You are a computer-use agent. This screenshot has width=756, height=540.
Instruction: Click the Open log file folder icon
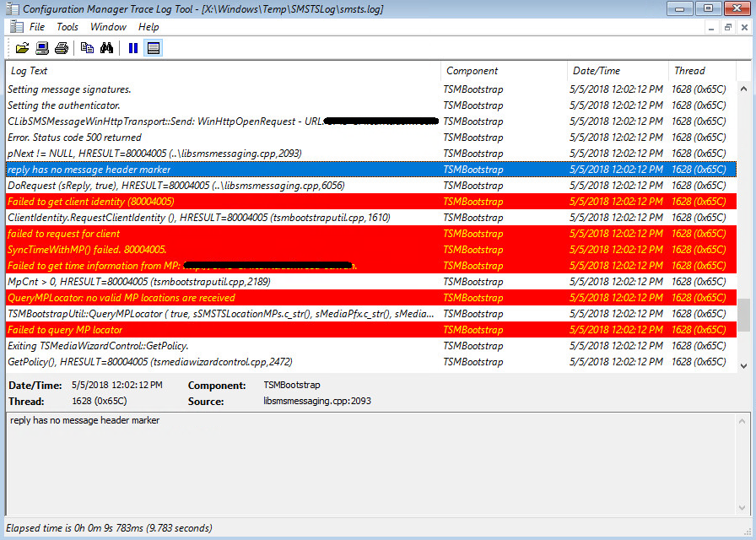pyautogui.click(x=22, y=48)
